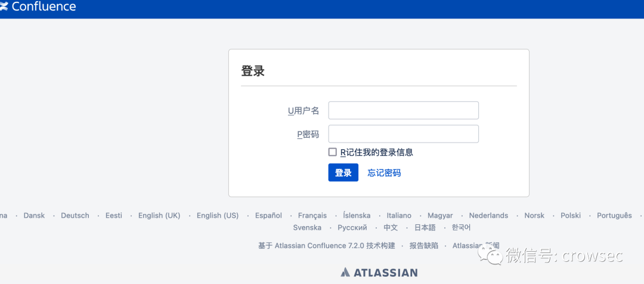
Task: Switch language to English (US)
Action: 218,215
